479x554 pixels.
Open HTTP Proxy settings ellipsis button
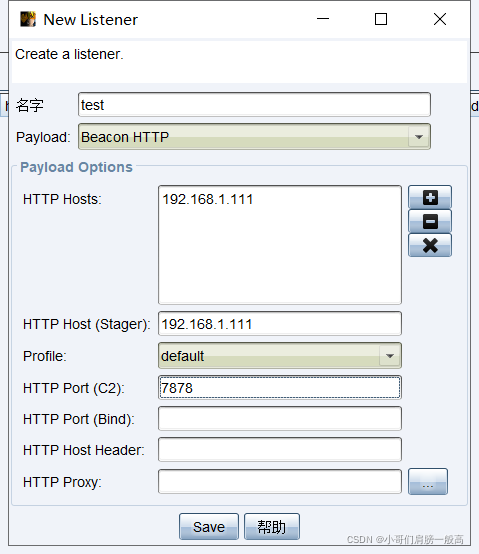[428, 482]
